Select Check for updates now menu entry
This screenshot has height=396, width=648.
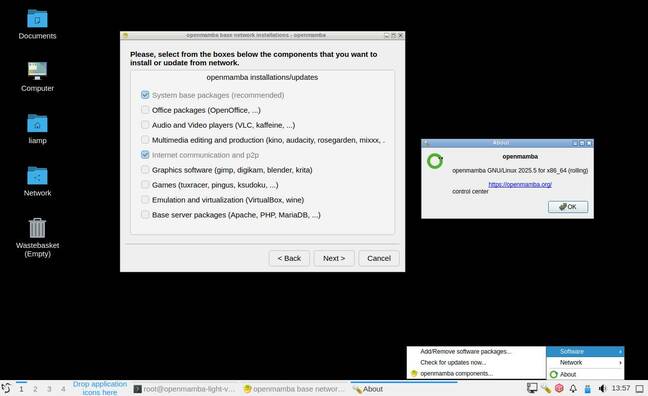tap(476, 363)
